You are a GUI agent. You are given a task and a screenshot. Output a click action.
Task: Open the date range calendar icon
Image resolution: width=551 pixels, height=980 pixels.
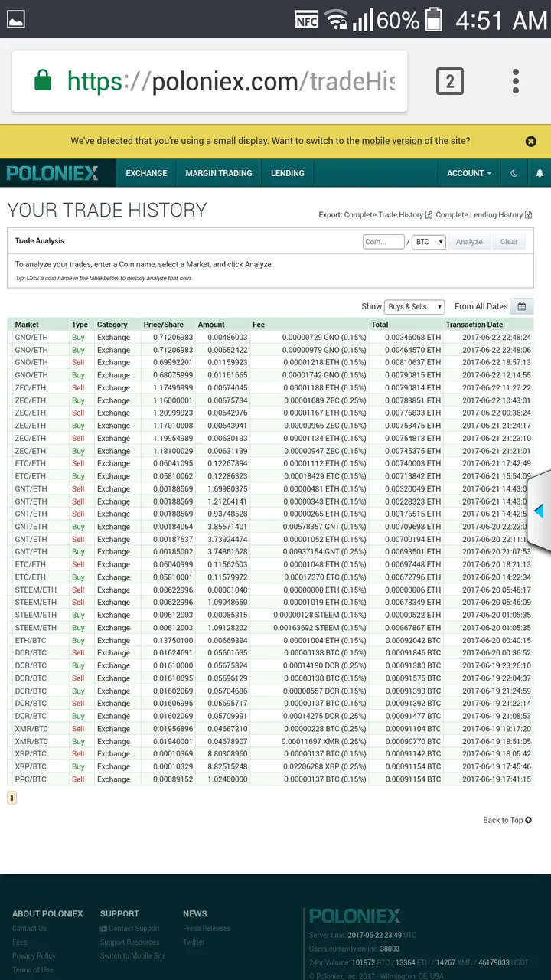click(x=522, y=306)
